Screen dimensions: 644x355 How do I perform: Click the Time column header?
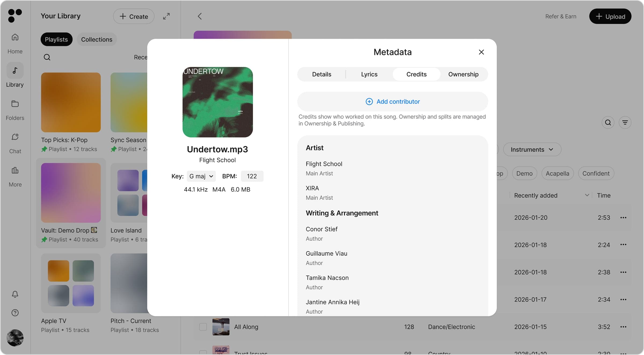point(604,195)
